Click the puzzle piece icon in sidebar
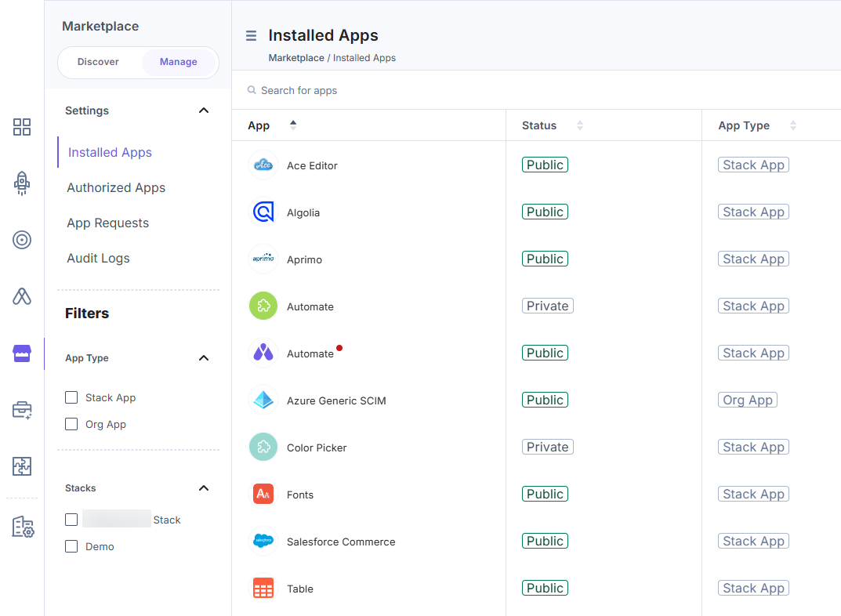Viewport: 841px width, 616px height. point(22,466)
